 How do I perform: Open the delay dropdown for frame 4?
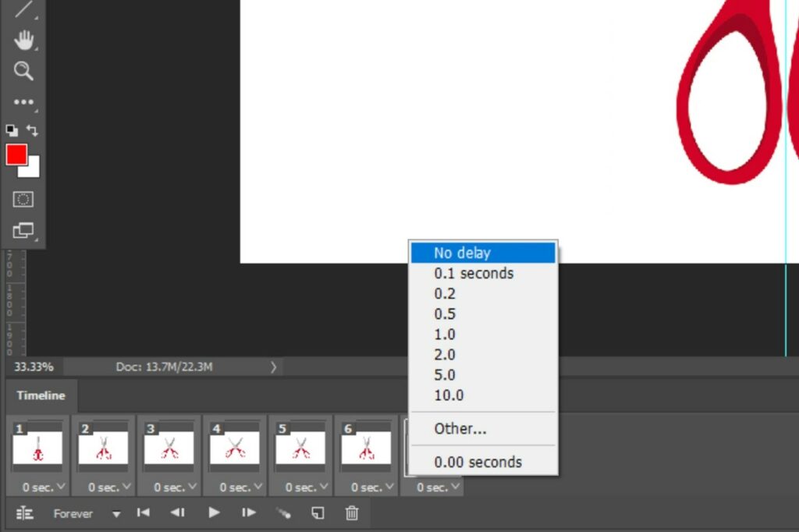pyautogui.click(x=235, y=488)
